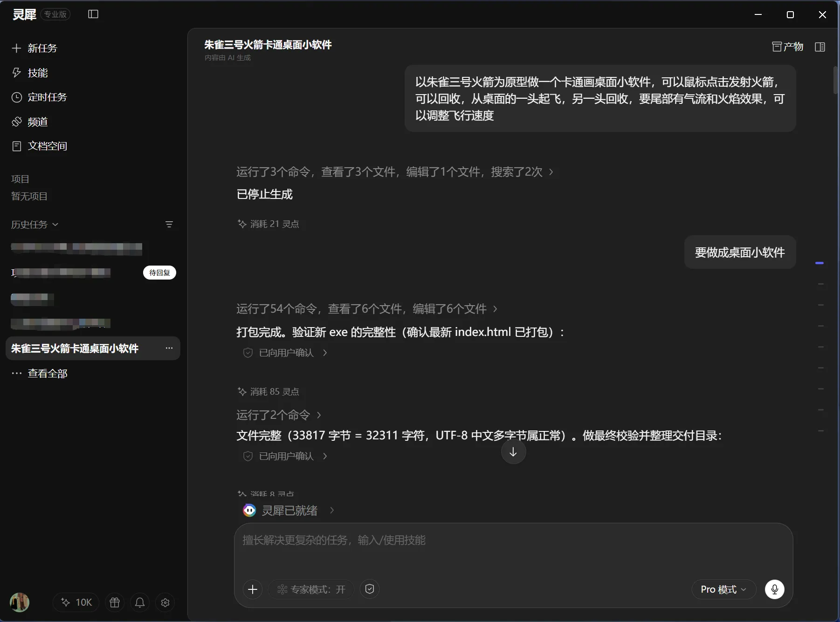
Task: Click the 专业版 edition badge
Action: tap(55, 14)
